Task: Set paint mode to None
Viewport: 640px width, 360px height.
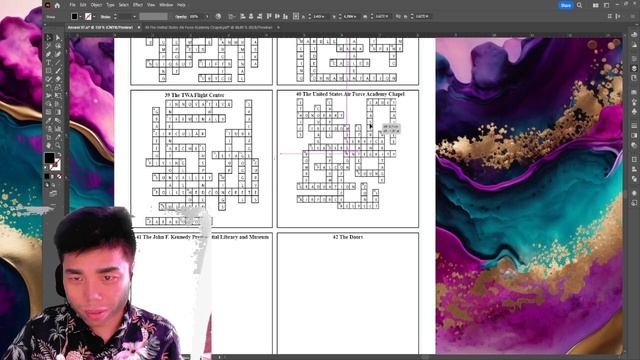Action: point(60,176)
